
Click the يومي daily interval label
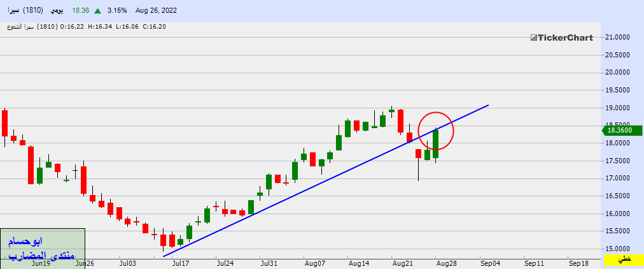(59, 10)
